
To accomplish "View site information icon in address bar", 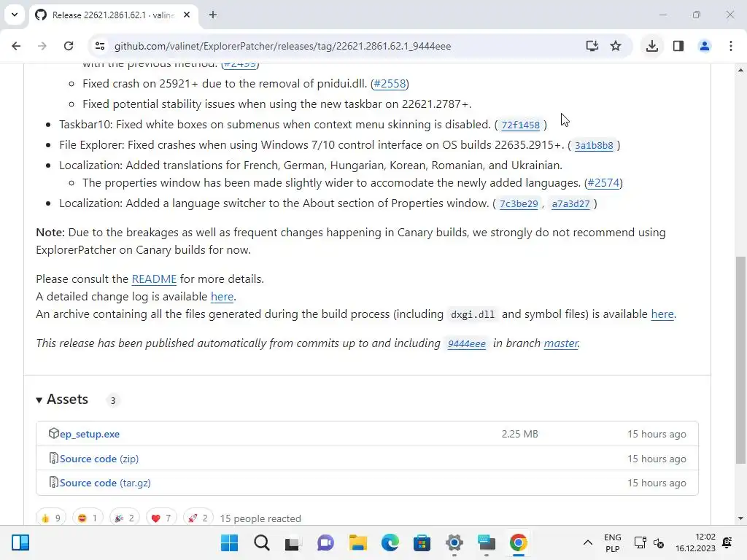I will (x=100, y=46).
